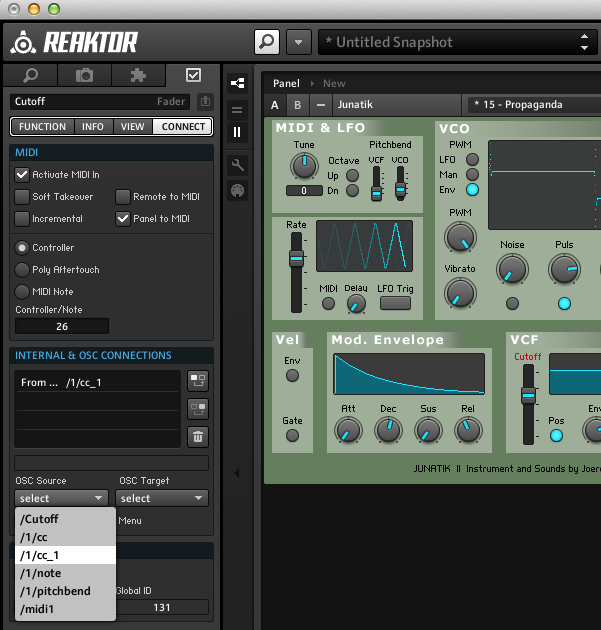Enable Remote to MIDI checkbox
The height and width of the screenshot is (630, 601).
[123, 196]
